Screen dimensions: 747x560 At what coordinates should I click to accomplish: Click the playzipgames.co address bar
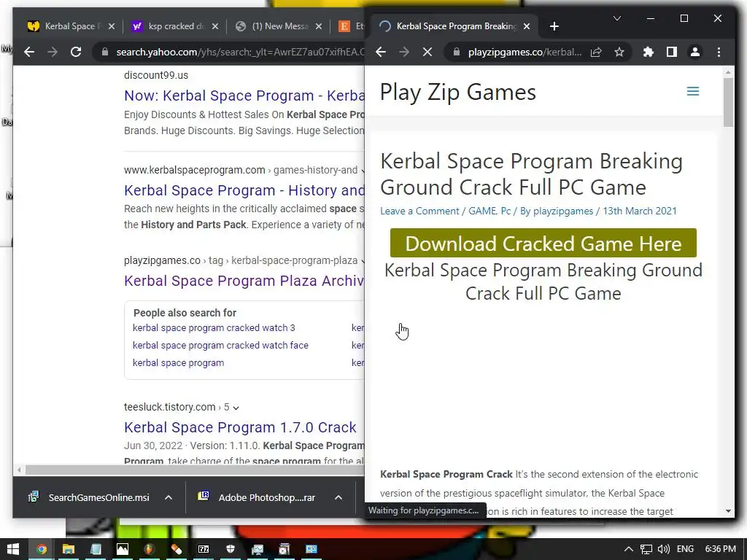tap(524, 52)
